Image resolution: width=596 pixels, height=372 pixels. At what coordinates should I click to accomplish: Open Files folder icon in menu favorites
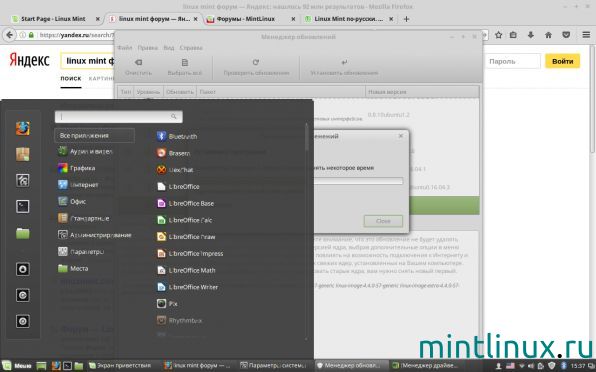(22, 233)
